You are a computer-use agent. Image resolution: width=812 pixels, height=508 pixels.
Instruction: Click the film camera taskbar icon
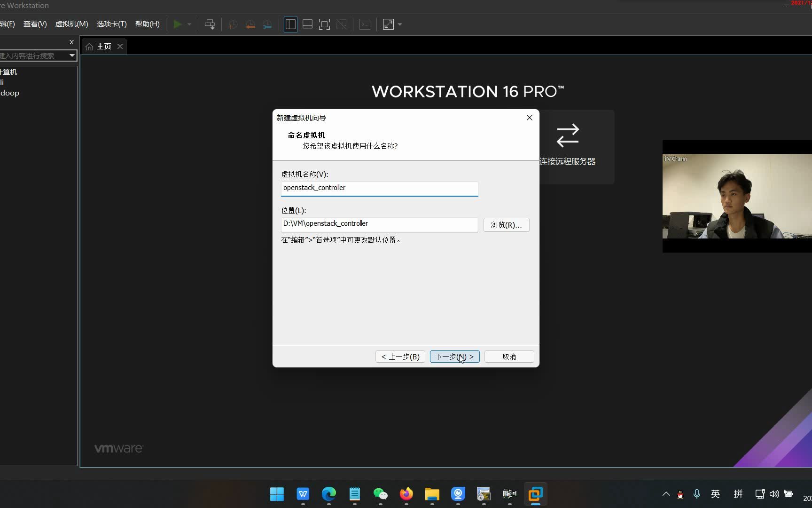click(509, 494)
